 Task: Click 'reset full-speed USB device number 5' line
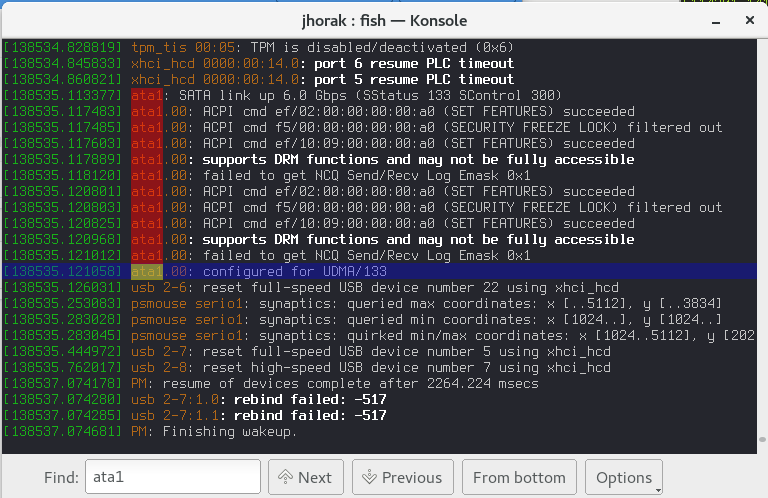click(307, 352)
